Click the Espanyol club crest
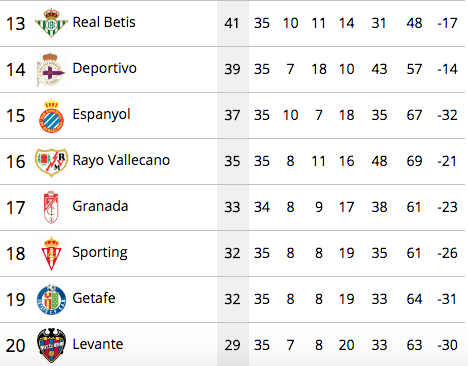This screenshot has height=366, width=468. tap(51, 115)
